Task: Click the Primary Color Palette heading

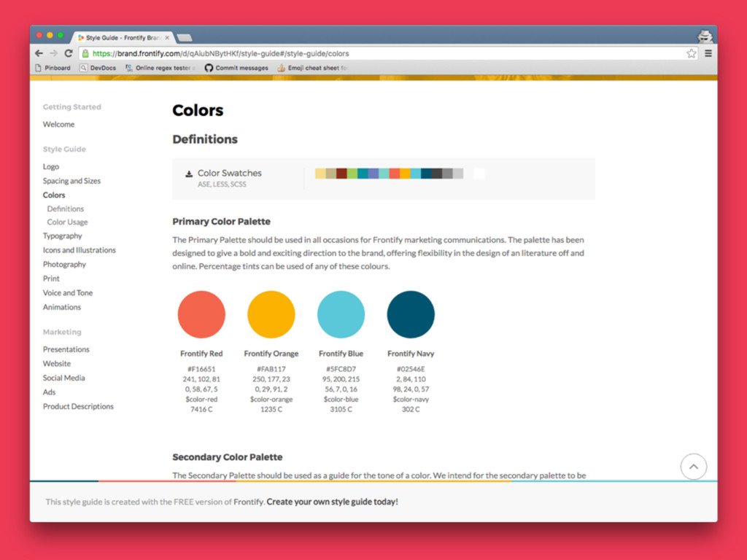Action: (222, 222)
